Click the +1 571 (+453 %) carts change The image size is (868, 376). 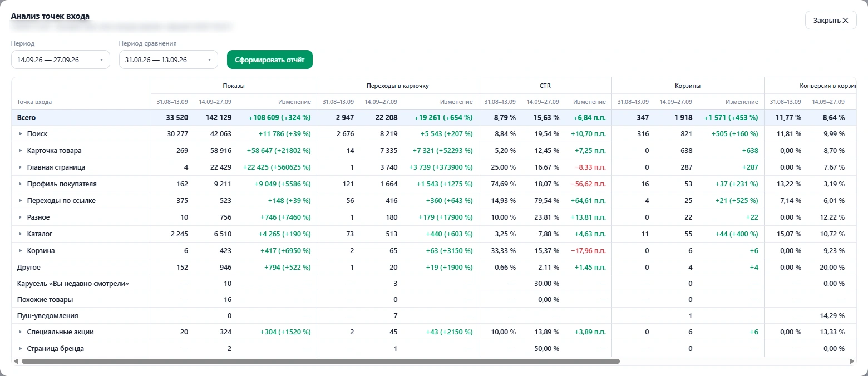731,118
